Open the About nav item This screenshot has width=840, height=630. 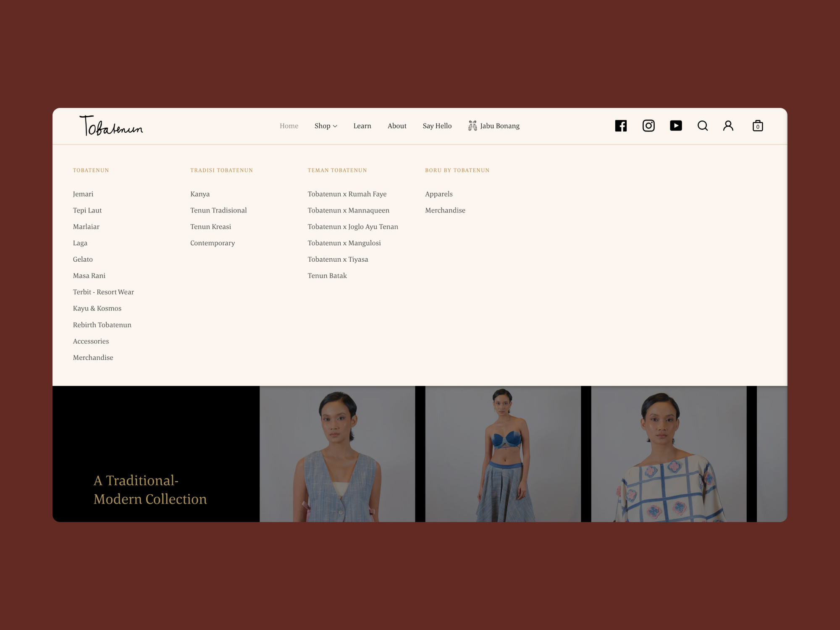[x=397, y=126]
